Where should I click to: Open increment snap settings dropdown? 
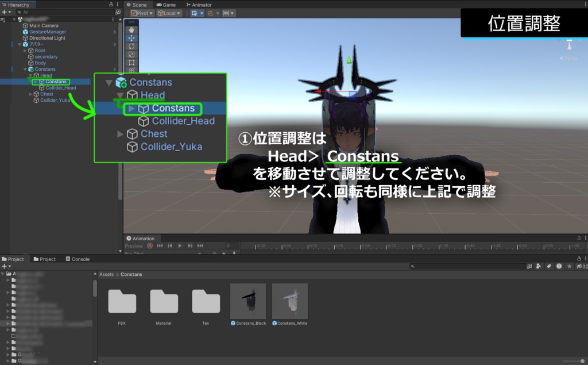[229, 13]
